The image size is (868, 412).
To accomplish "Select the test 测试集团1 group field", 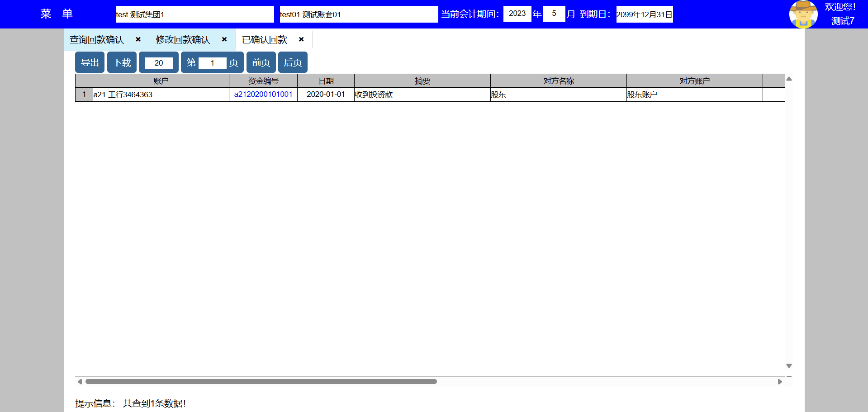I will (x=194, y=14).
